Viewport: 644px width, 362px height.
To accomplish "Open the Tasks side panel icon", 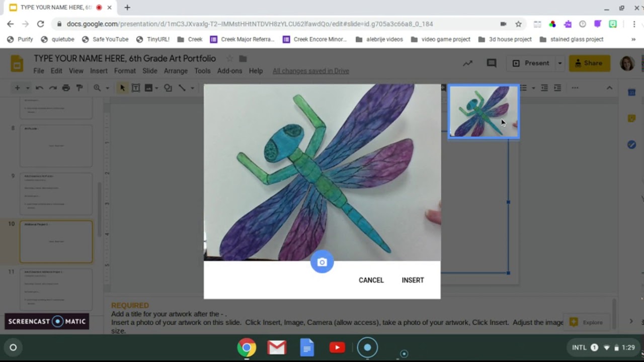I will click(x=631, y=145).
